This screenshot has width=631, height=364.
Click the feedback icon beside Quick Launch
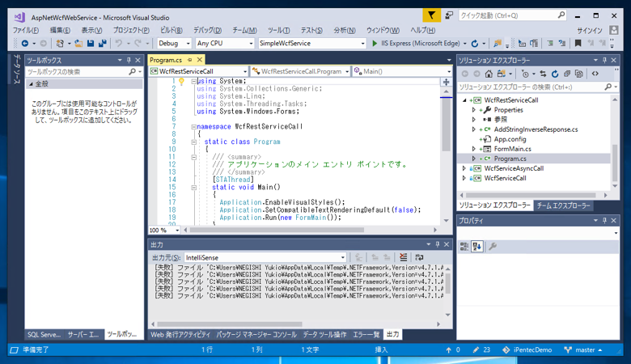pyautogui.click(x=449, y=15)
